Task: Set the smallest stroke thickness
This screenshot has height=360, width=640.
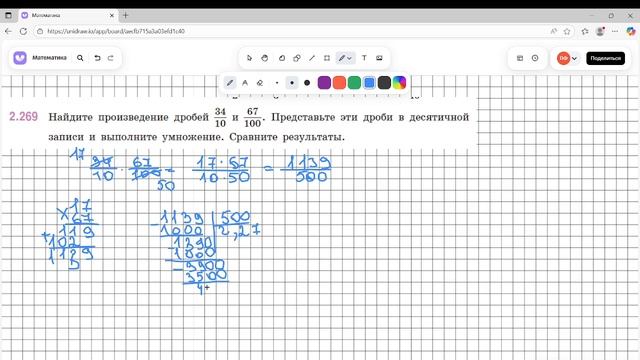Action: pyautogui.click(x=277, y=83)
